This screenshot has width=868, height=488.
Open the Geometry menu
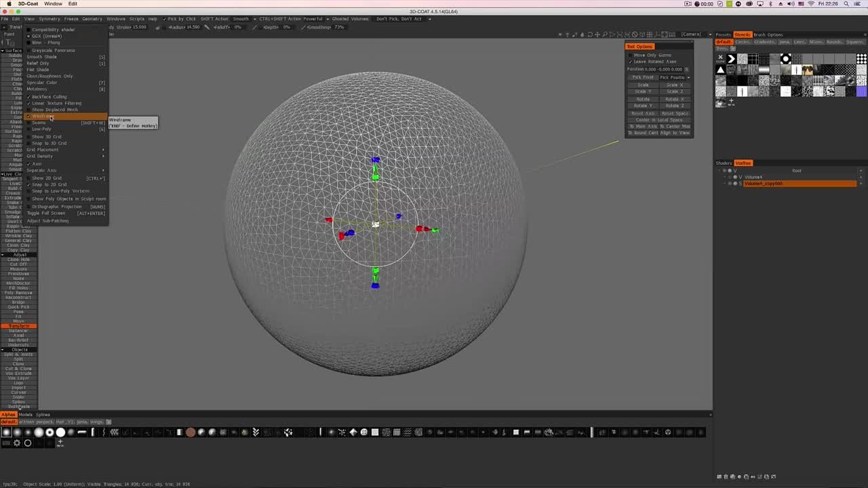point(92,19)
